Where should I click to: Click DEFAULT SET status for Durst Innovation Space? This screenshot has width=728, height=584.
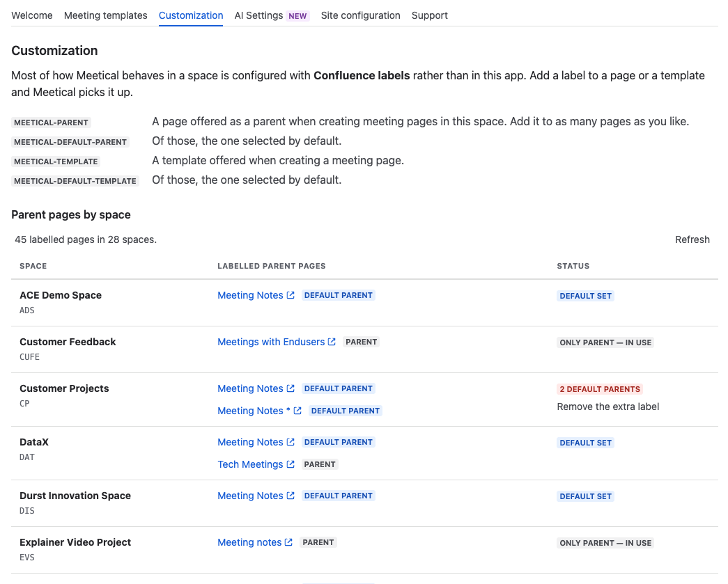585,496
